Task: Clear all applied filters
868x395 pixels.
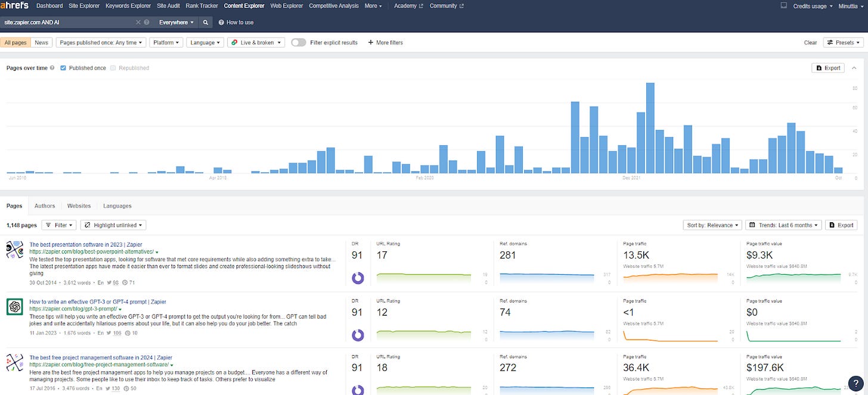Action: pyautogui.click(x=810, y=42)
